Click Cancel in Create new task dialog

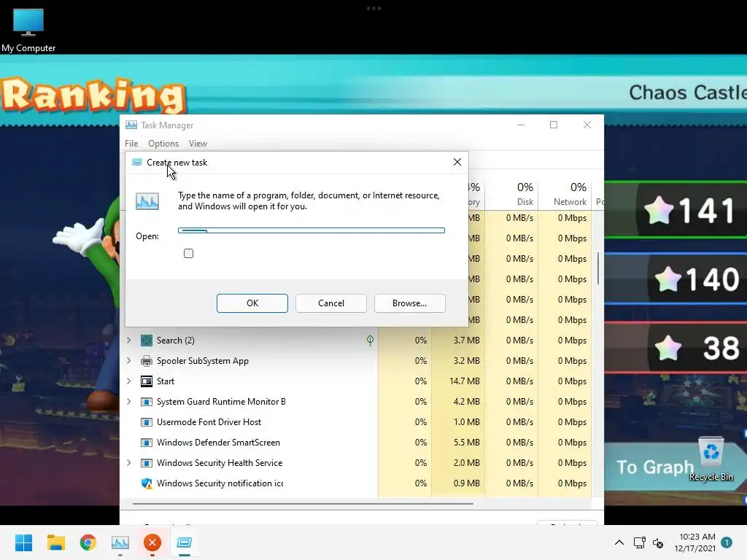coord(331,303)
